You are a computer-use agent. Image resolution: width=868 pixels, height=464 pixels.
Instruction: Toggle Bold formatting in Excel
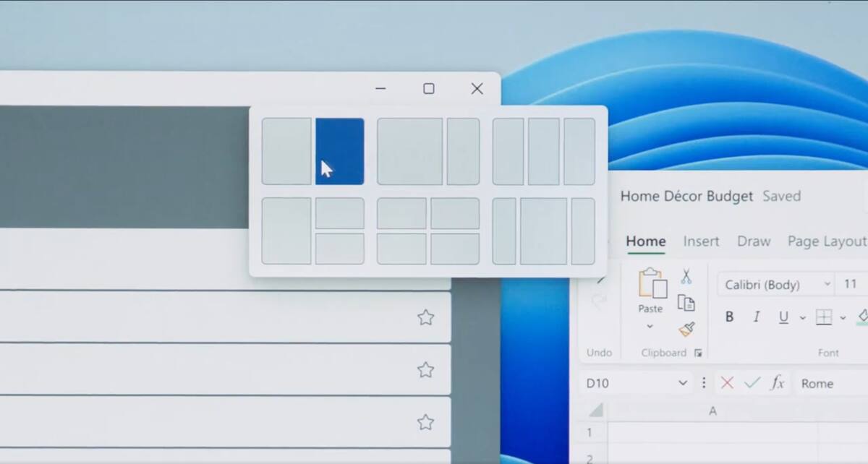[x=729, y=317]
